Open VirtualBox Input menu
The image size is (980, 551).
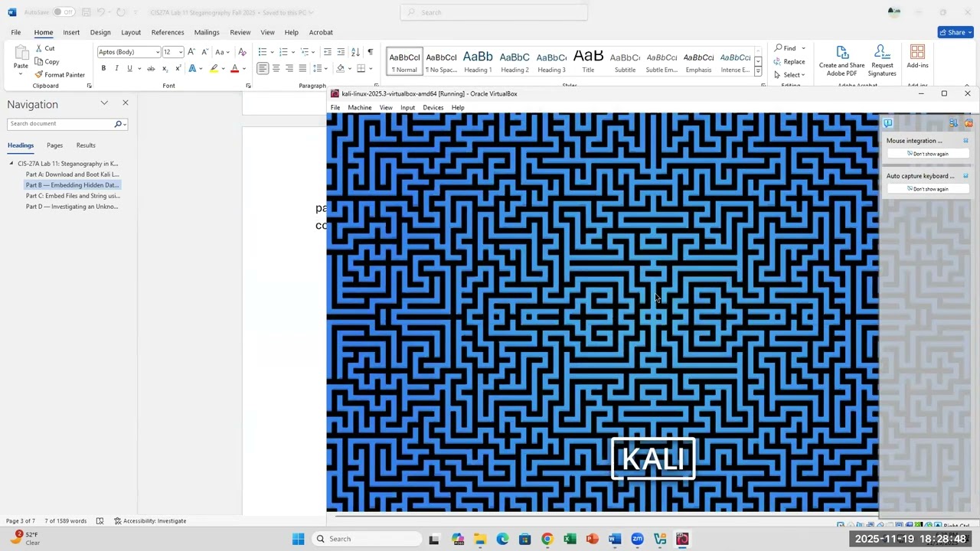407,108
